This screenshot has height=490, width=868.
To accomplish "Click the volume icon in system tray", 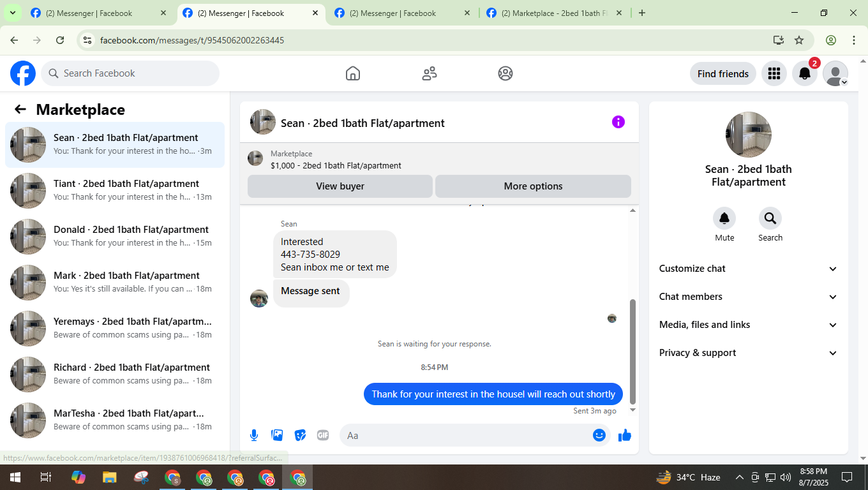I will point(786,477).
